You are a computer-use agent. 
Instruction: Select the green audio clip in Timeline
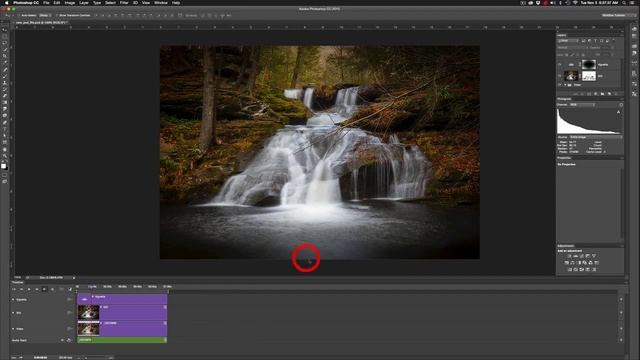[122, 340]
